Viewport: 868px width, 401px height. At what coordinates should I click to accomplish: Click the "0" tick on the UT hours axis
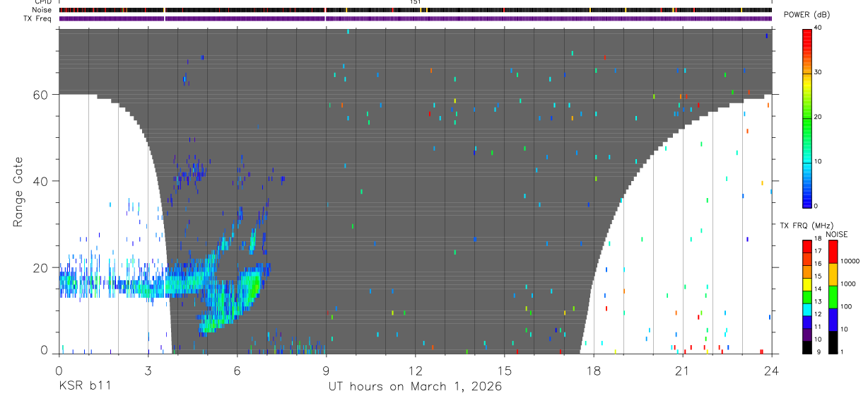coord(59,370)
